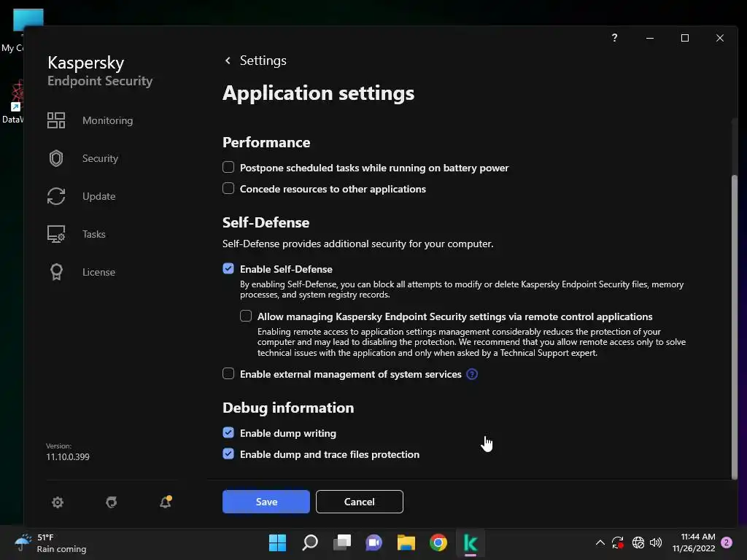
Task: Click the Self-Defense section heading
Action: (266, 222)
